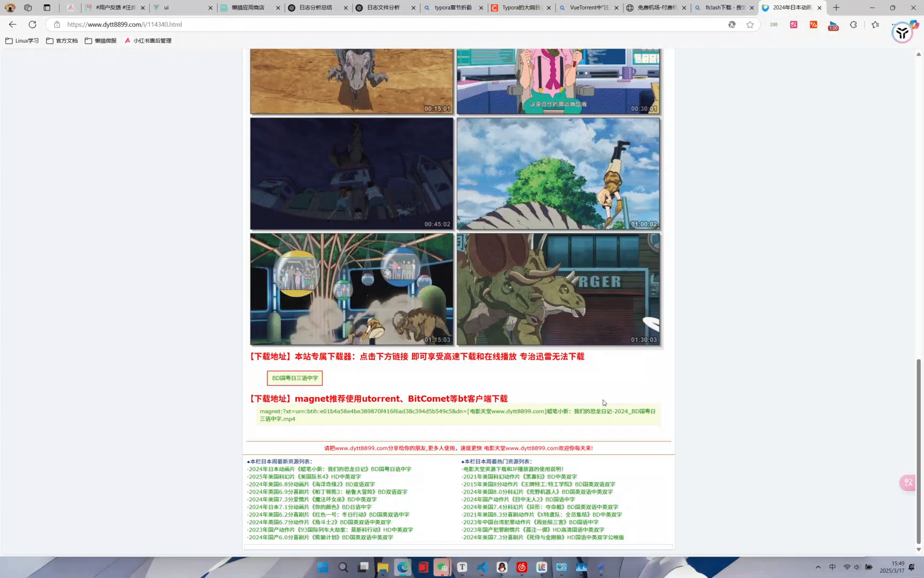The image size is (924, 578).
Task: Open the 海洋奇缘2 BD双语双字 link
Action: point(312,484)
